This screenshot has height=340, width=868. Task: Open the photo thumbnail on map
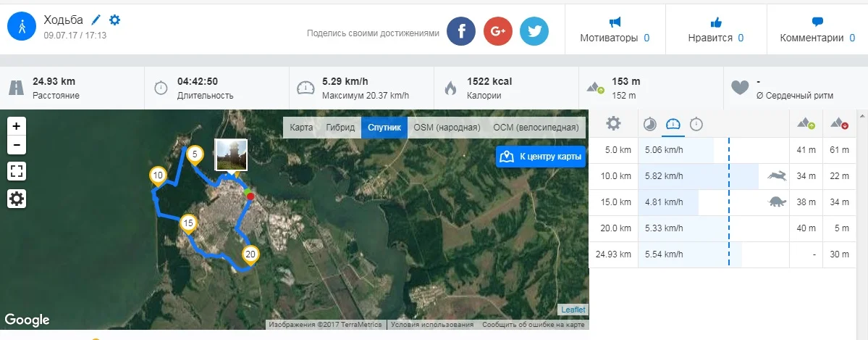click(231, 155)
